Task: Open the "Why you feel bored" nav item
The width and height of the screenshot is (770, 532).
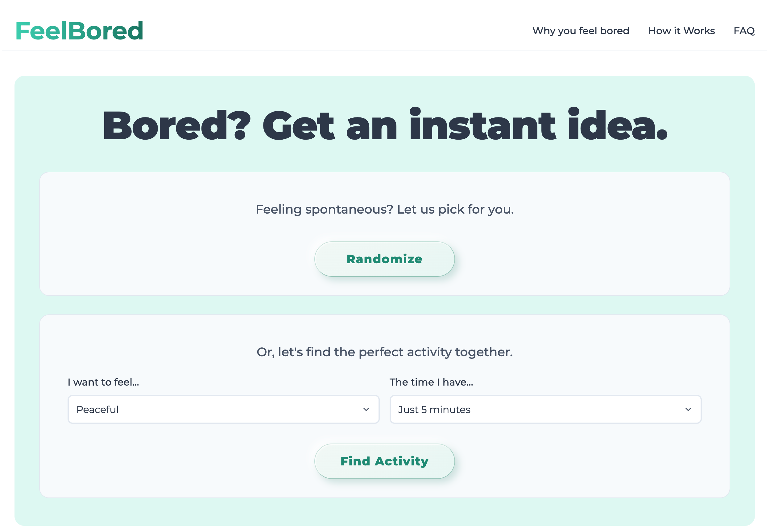Action: click(x=581, y=31)
